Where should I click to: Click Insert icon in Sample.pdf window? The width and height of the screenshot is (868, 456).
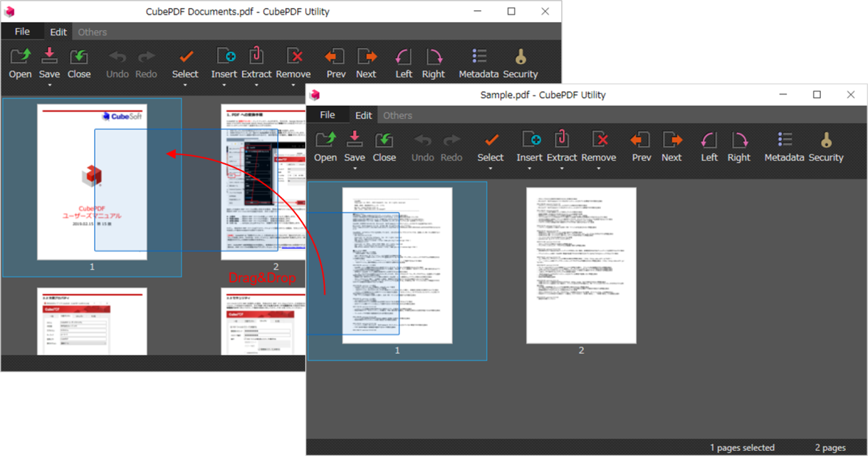pyautogui.click(x=531, y=139)
